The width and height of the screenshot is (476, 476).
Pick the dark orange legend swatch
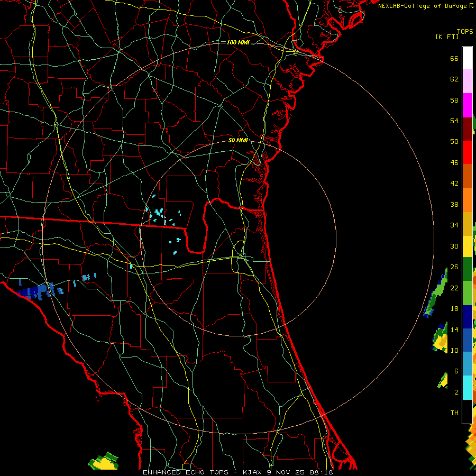click(467, 176)
